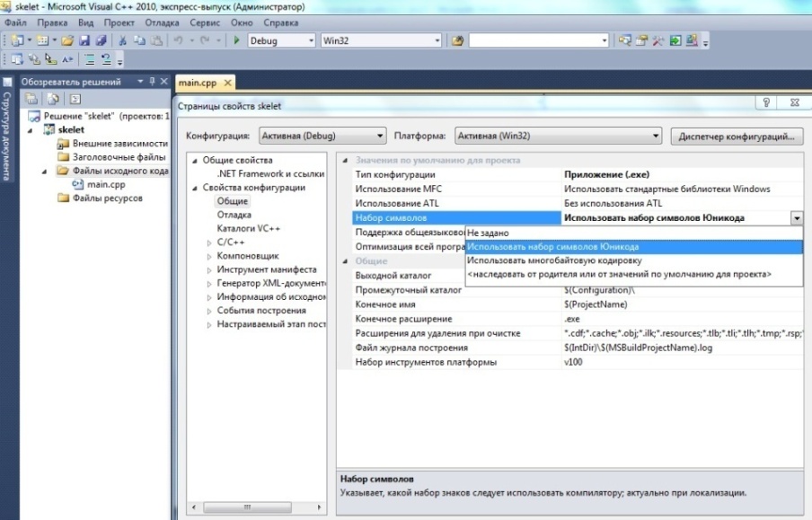Click the Open File folder icon

[68, 40]
